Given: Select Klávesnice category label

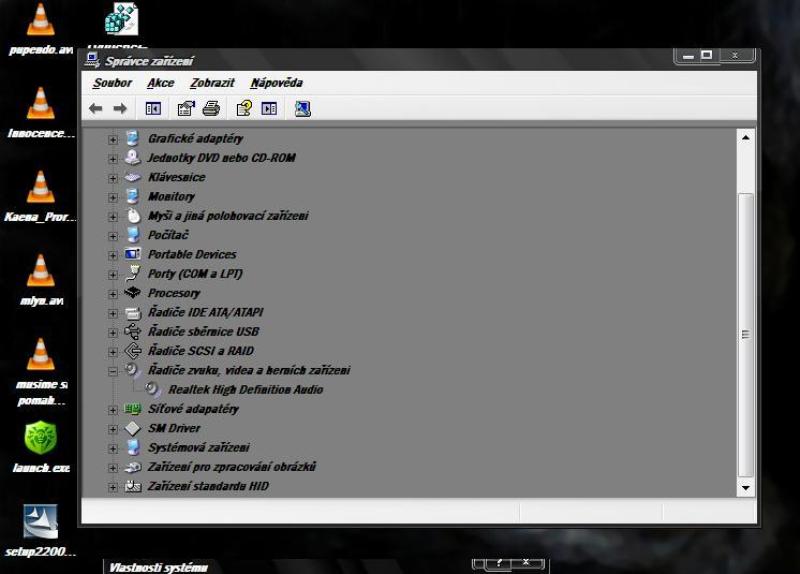Looking at the screenshot, I should pyautogui.click(x=177, y=177).
